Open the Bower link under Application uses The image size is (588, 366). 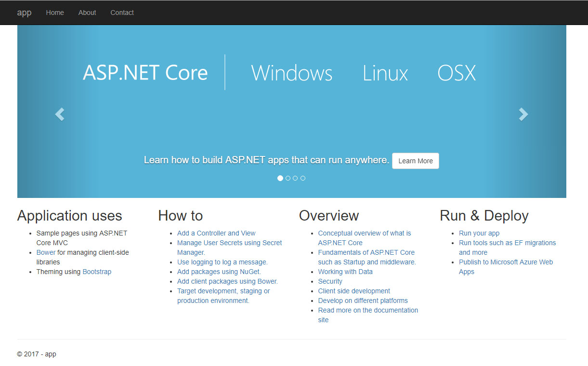46,252
